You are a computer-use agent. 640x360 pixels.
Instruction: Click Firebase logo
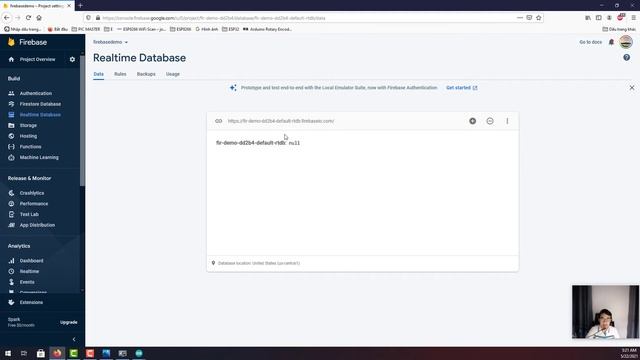(27, 42)
